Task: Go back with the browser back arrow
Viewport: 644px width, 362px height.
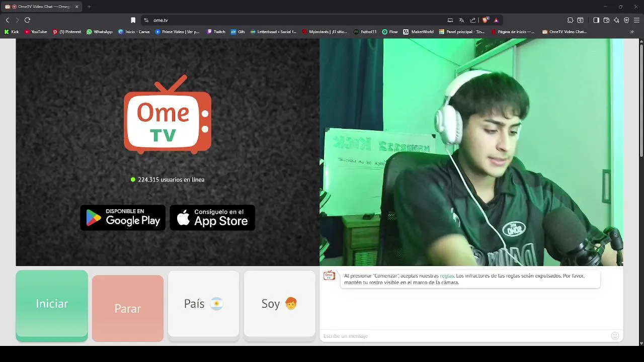Action: point(7,20)
